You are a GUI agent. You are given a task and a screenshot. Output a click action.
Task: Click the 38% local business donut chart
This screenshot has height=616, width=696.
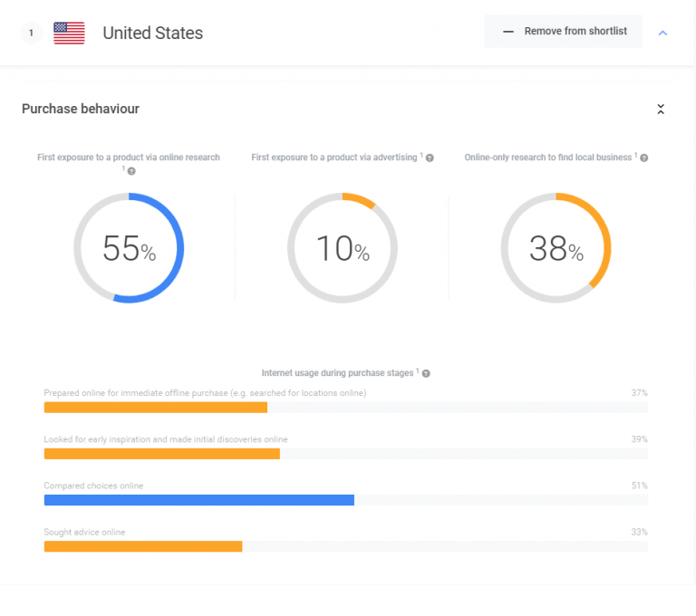(x=556, y=247)
